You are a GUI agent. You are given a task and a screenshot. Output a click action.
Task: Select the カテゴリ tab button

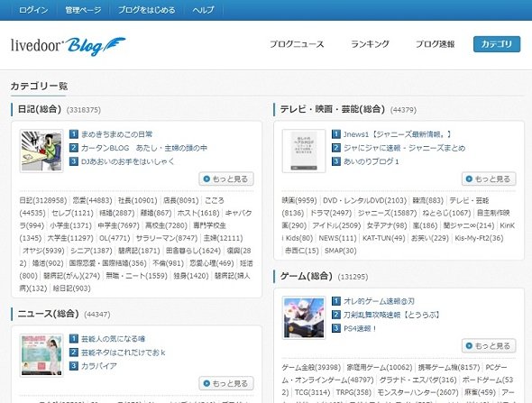(497, 44)
